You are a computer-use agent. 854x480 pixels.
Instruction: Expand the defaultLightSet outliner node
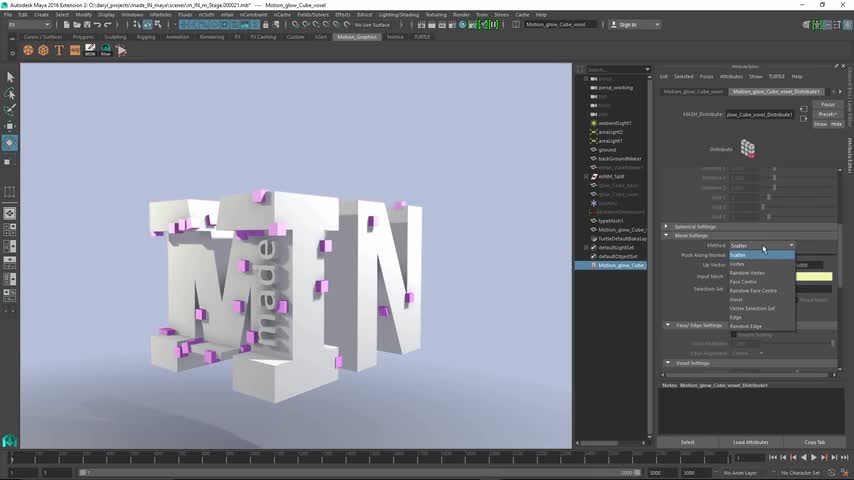(587, 247)
